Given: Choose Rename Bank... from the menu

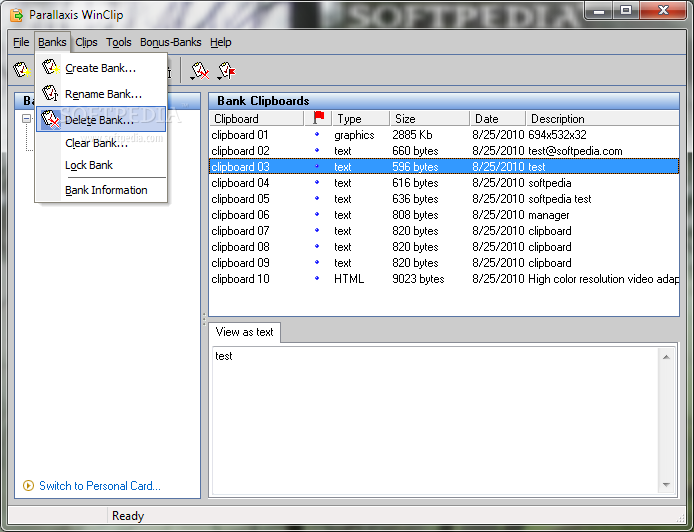Looking at the screenshot, I should click(101, 94).
